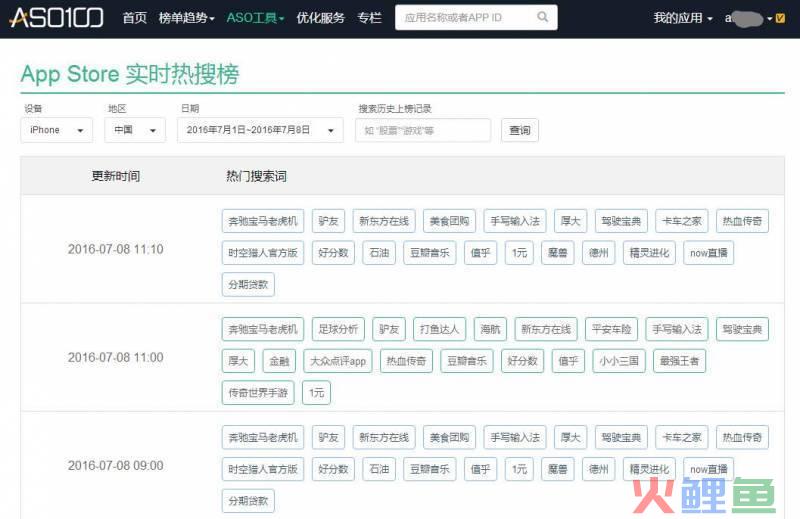Image resolution: width=800 pixels, height=519 pixels.
Task: Open 卡车之家 tag in the 11:10 row
Action: point(682,221)
